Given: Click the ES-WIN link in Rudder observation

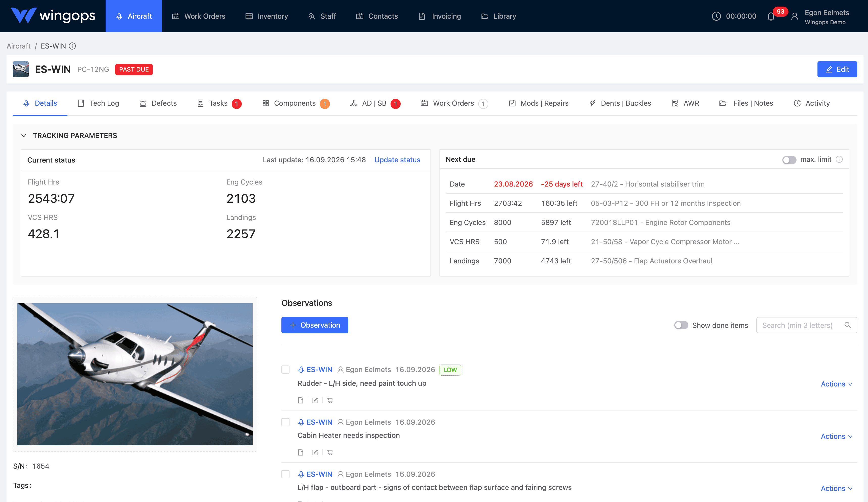Looking at the screenshot, I should click(319, 370).
